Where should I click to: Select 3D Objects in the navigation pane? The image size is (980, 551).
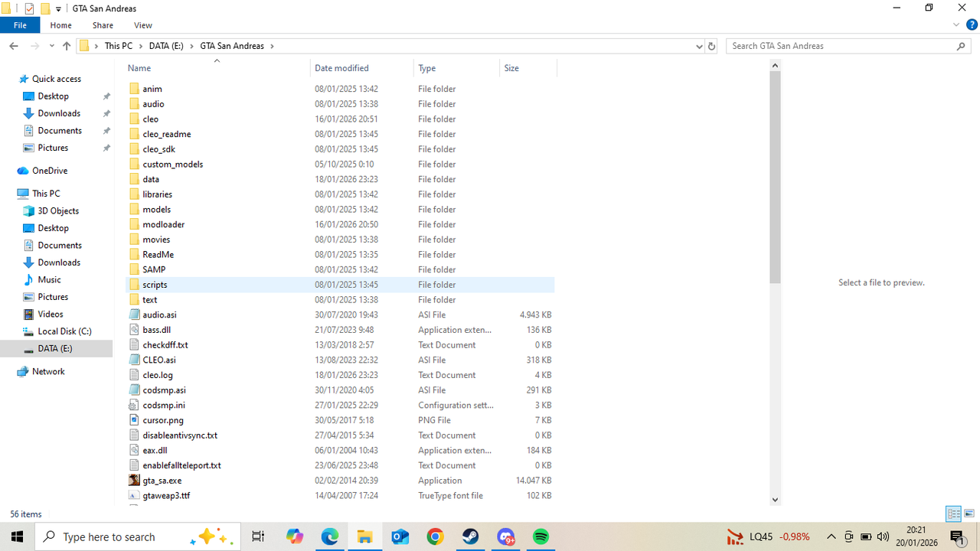(58, 211)
